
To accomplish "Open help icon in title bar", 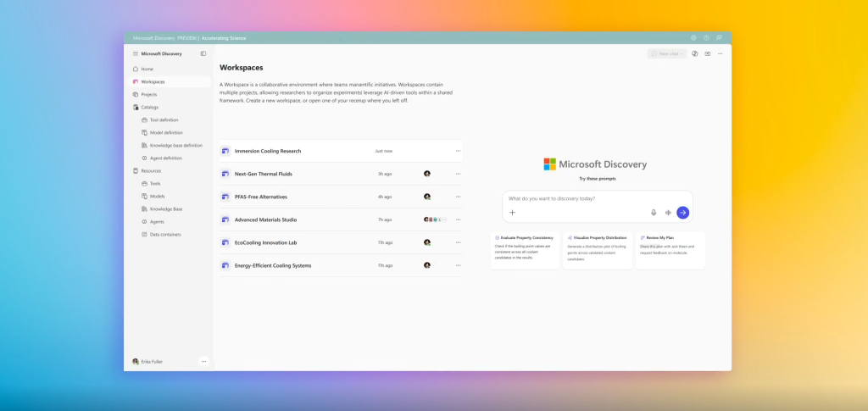I will click(x=706, y=38).
